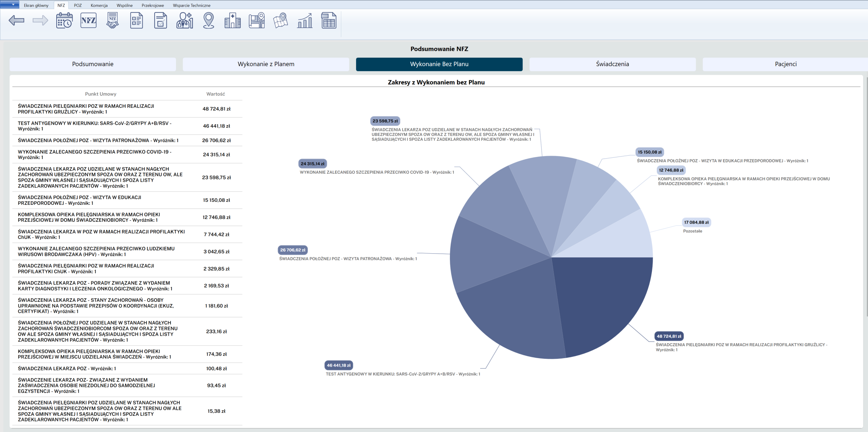Open the hospital building icon
The height and width of the screenshot is (432, 868).
pos(233,20)
